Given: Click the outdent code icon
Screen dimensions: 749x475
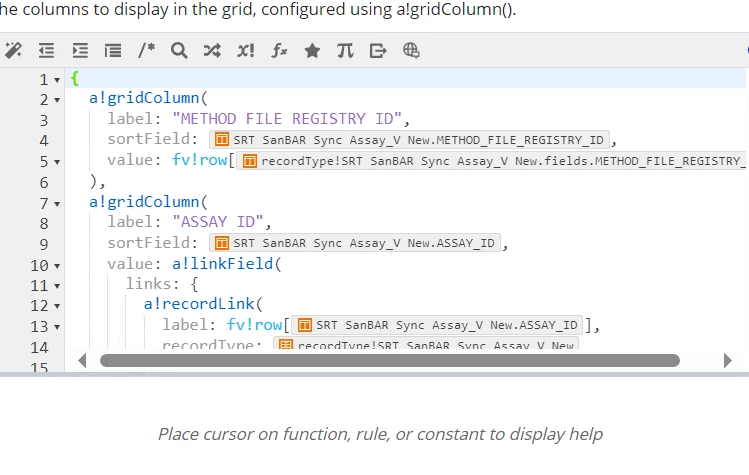Looking at the screenshot, I should pos(46,50).
